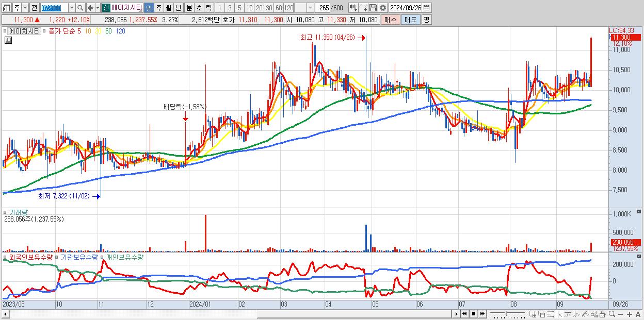Viewport: 644px width, 320px height.
Task: Click the chart playback speed slider
Action: tap(507, 313)
